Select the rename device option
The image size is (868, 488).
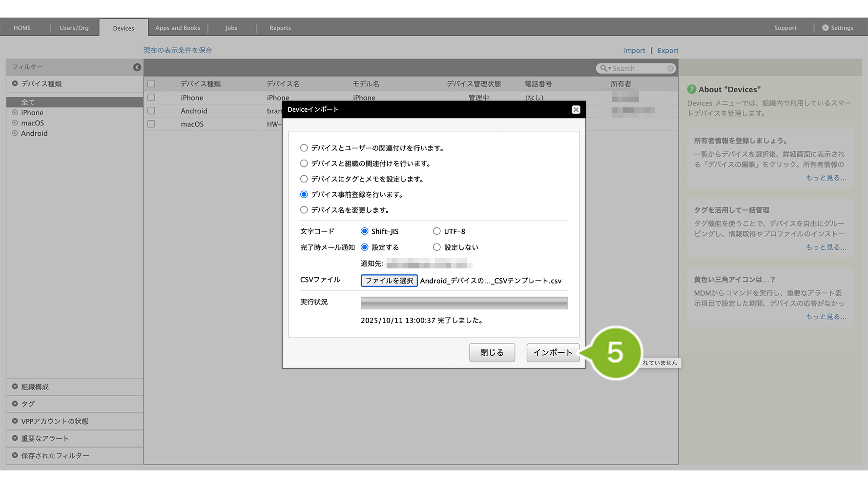point(304,210)
